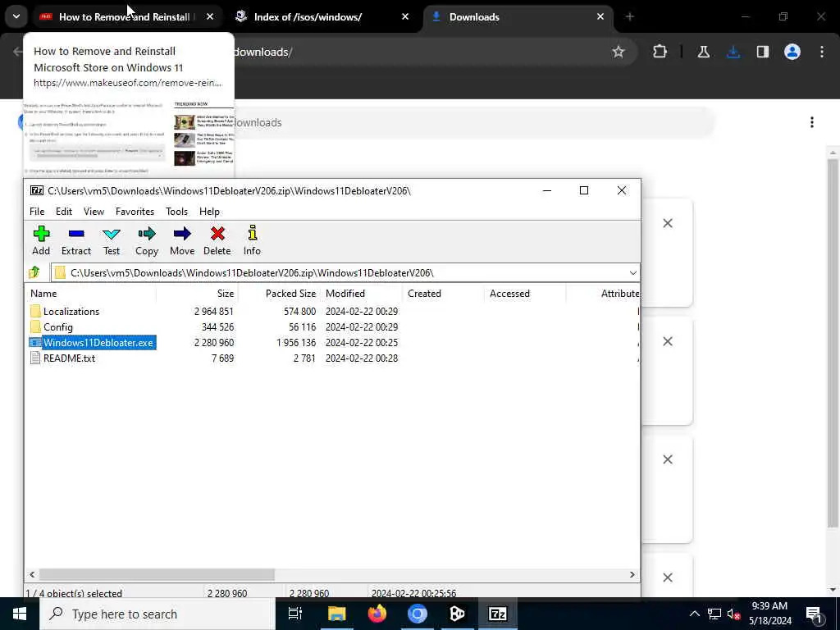
Task: Select the README.txt file
Action: point(69,358)
